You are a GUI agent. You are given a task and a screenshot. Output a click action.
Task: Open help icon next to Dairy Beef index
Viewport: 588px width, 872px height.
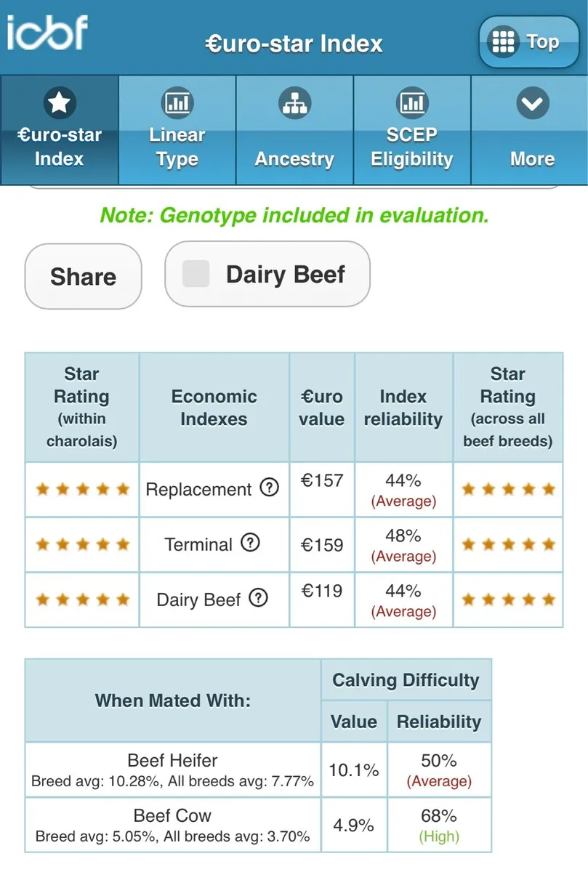click(x=258, y=598)
